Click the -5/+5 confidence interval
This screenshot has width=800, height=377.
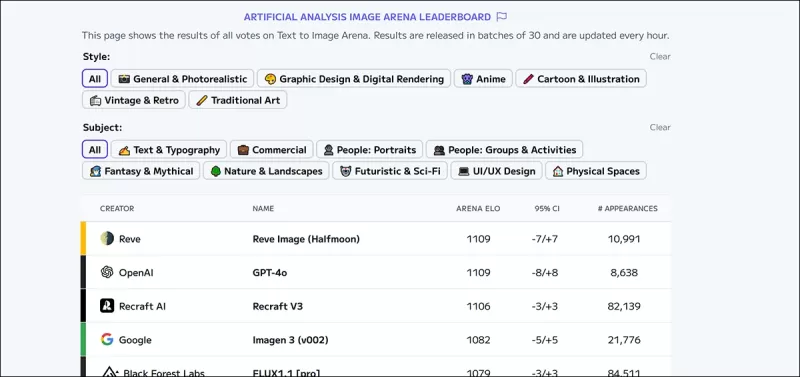[x=545, y=340]
